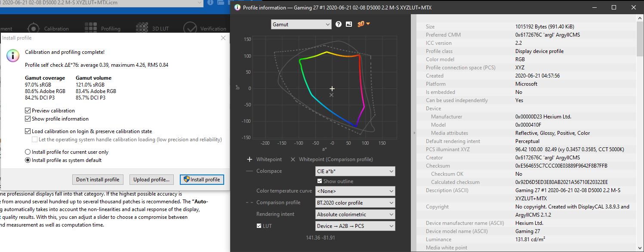
Task: Open the Device A2B PCS LUT dropdown
Action: pyautogui.click(x=355, y=226)
